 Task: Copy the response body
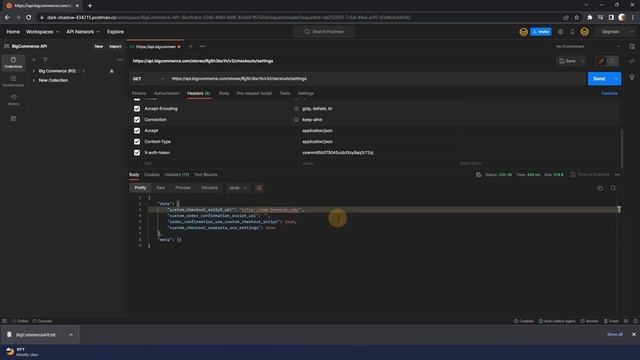click(x=600, y=188)
